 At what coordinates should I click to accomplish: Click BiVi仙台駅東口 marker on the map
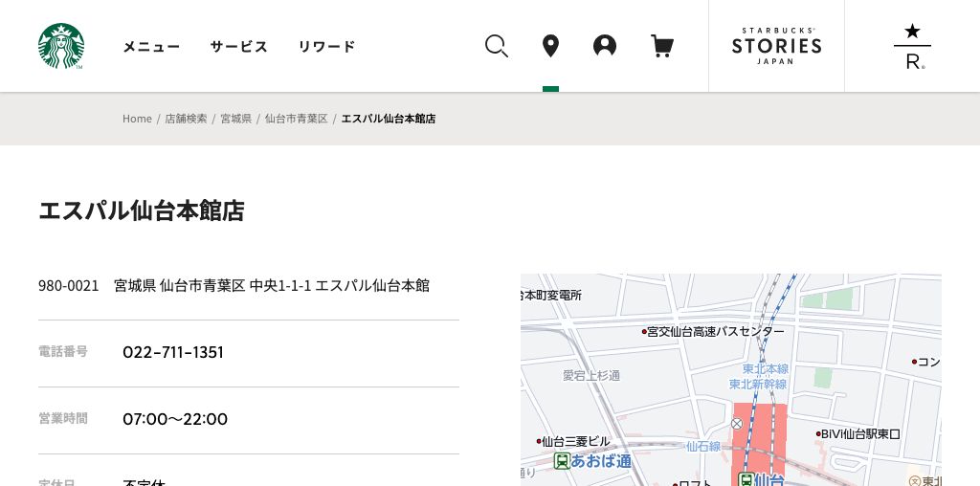857,434
